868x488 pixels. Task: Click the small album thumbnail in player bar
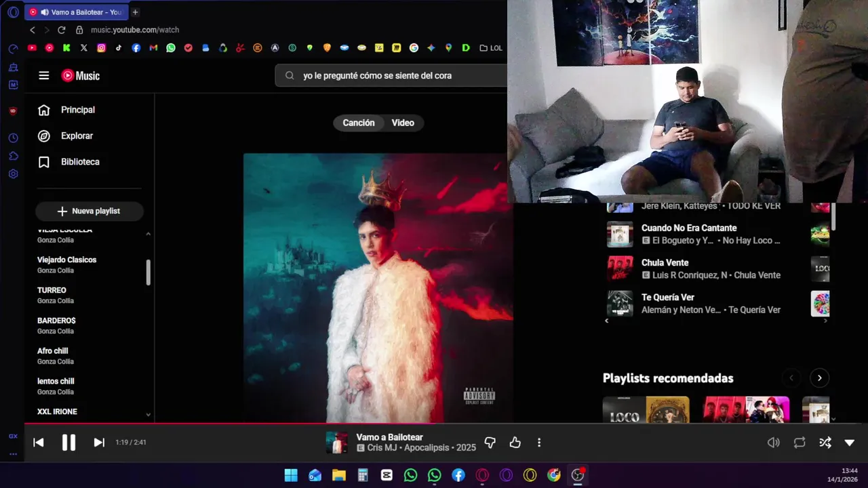pyautogui.click(x=337, y=443)
